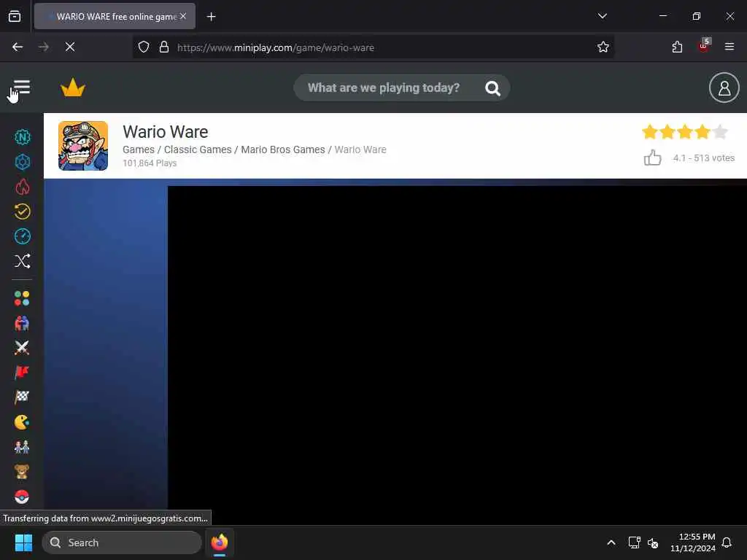Click the two kids sidebar icon
The height and width of the screenshot is (560, 747).
tap(22, 447)
